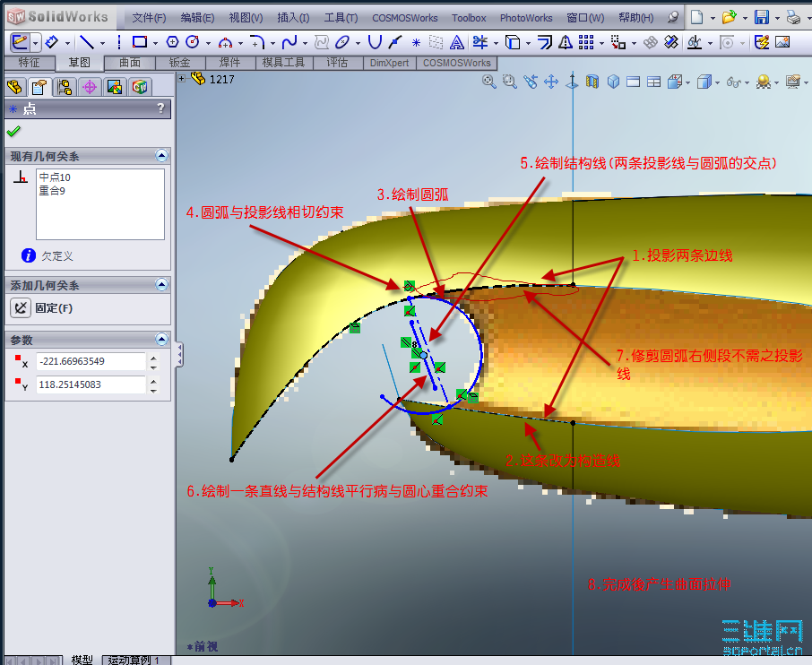Select the Line sketch tool
The image size is (812, 665).
tap(86, 42)
